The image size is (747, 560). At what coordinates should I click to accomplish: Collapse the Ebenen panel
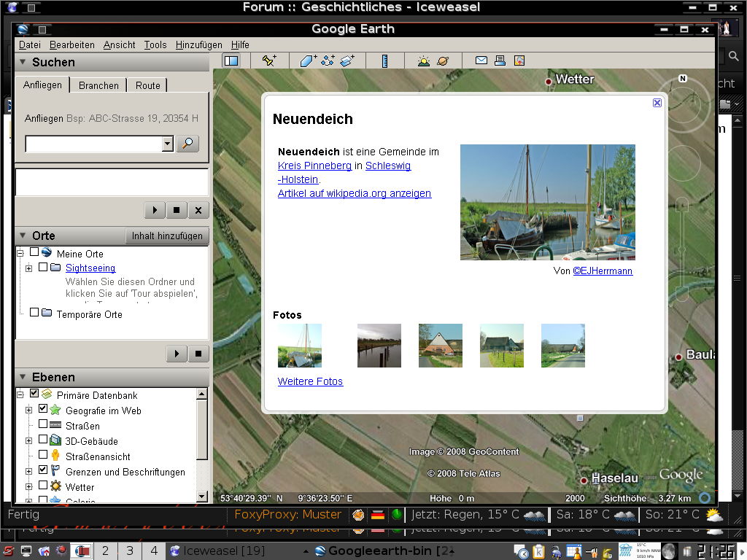click(23, 377)
